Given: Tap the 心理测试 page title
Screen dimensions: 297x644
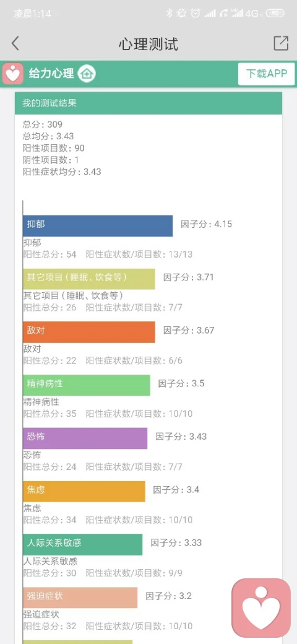Looking at the screenshot, I should pyautogui.click(x=148, y=43).
